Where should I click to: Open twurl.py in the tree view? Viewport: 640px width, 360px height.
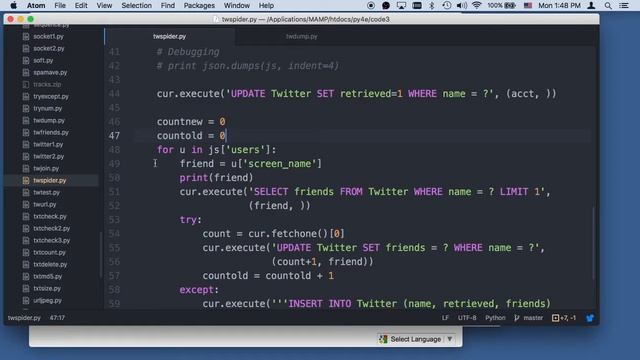point(45,204)
